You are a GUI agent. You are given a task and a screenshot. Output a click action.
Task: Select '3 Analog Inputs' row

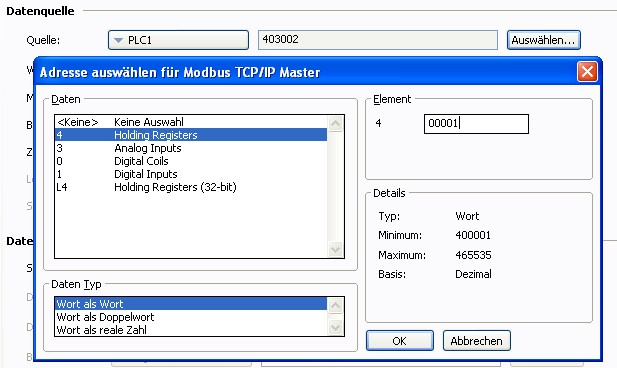[191, 148]
